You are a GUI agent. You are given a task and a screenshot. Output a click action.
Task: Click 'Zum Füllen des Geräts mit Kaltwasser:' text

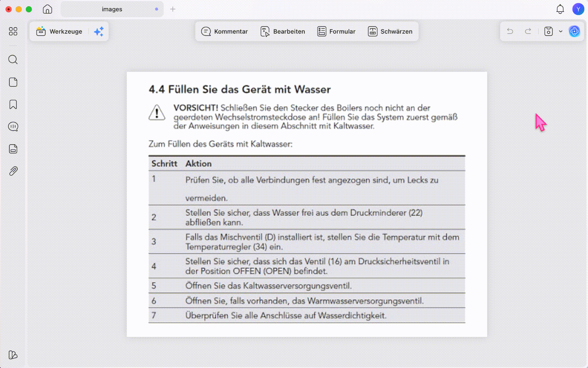220,144
